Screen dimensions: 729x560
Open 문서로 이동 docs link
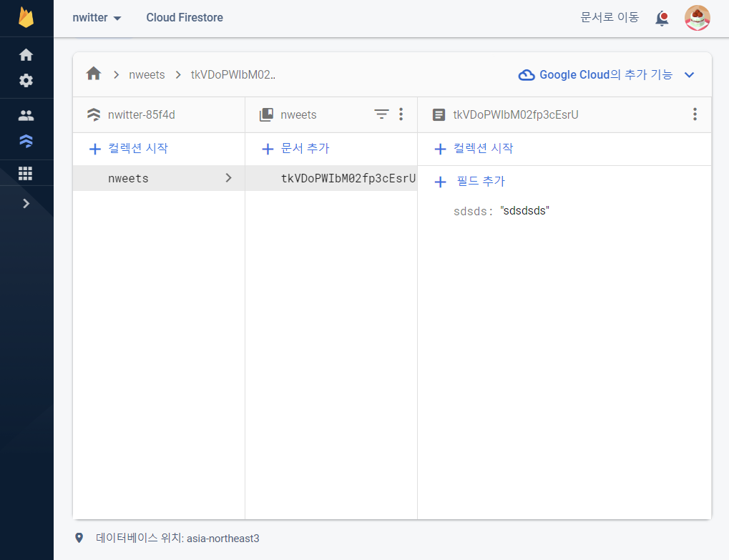tap(610, 18)
